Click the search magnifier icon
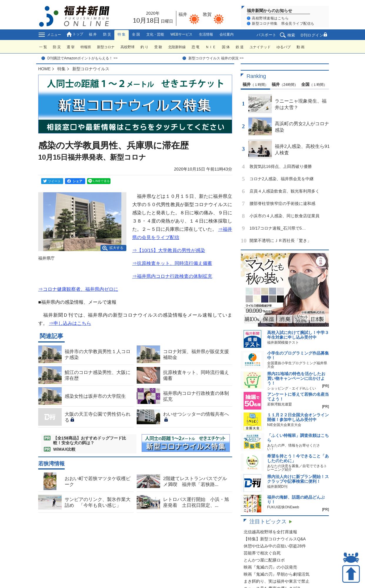365x588 pixels. pyautogui.click(x=283, y=35)
